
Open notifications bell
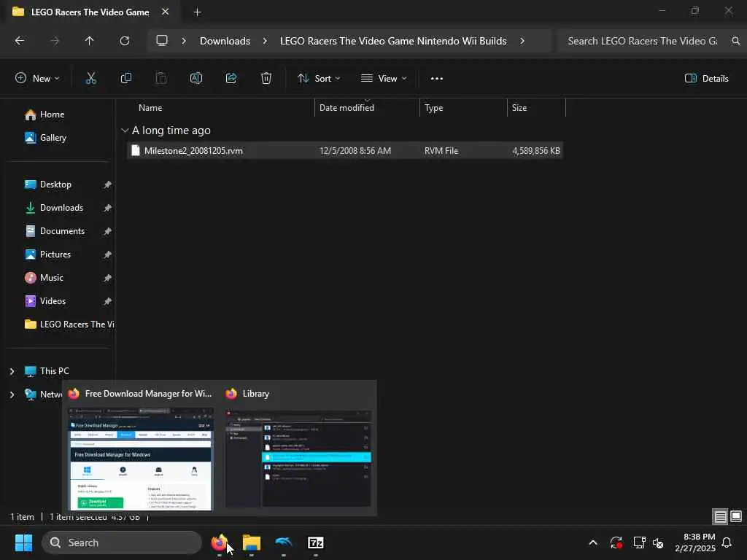pyautogui.click(x=727, y=542)
